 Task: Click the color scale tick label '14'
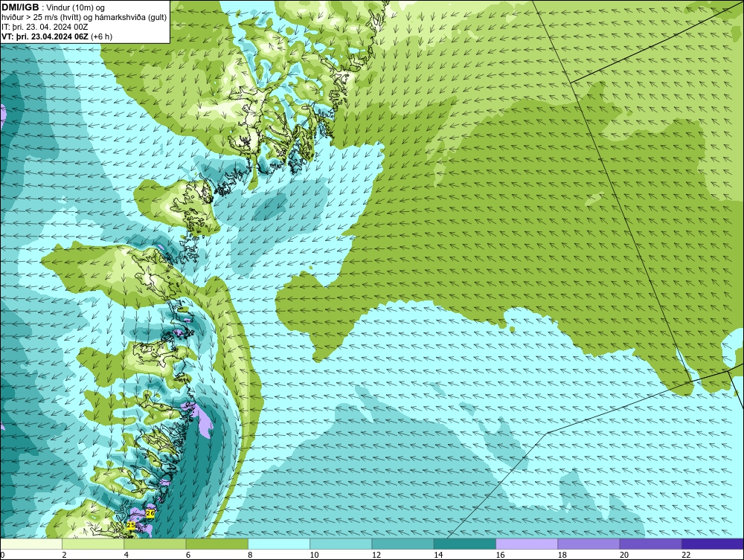coord(438,555)
